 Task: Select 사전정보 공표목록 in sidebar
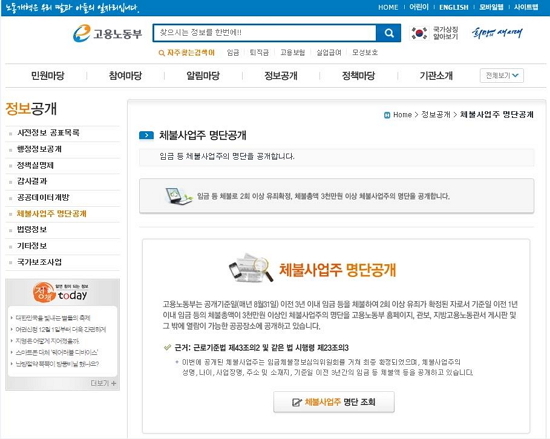point(48,133)
